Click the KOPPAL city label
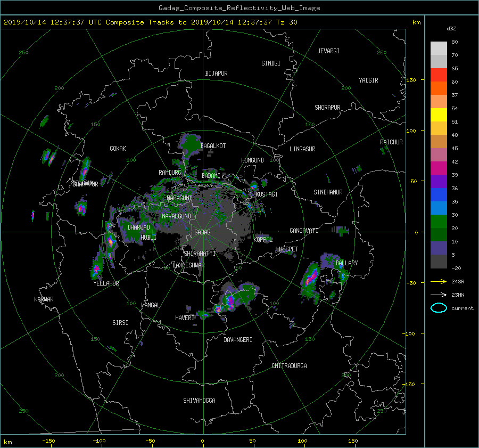This screenshot has width=479, height=448. pos(263,240)
